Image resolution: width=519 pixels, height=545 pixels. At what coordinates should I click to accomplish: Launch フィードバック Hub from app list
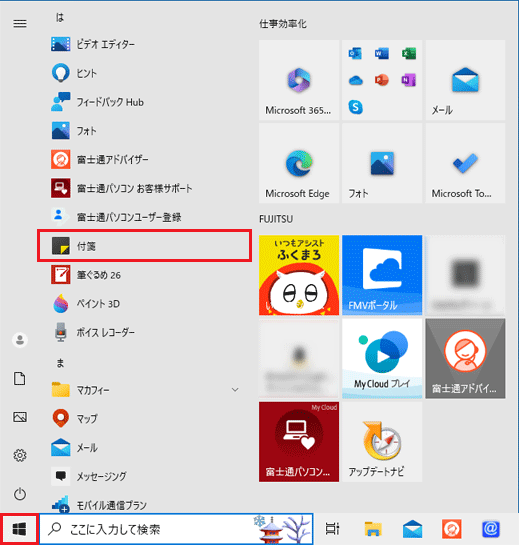144,102
